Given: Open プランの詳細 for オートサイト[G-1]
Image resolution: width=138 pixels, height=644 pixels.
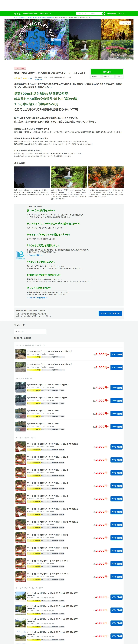Looking at the screenshot, I should 117,447.
